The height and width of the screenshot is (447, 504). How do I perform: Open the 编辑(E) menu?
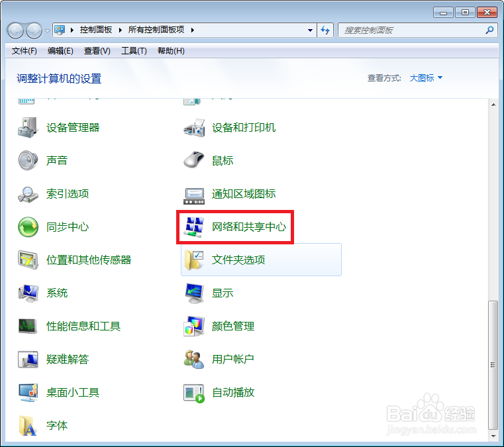(x=60, y=51)
